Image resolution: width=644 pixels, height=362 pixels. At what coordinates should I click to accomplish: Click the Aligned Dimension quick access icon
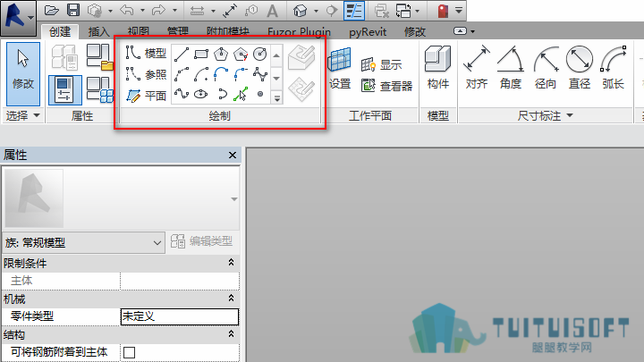230,11
